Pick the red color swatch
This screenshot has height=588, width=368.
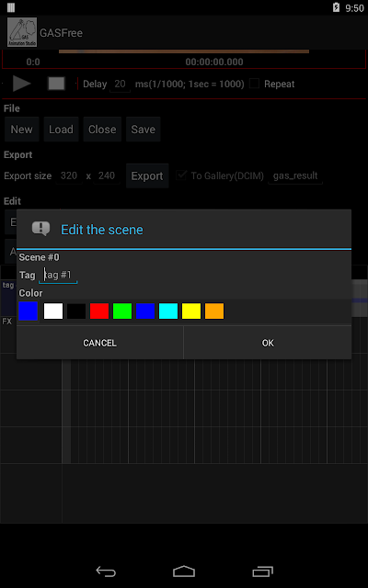(99, 311)
